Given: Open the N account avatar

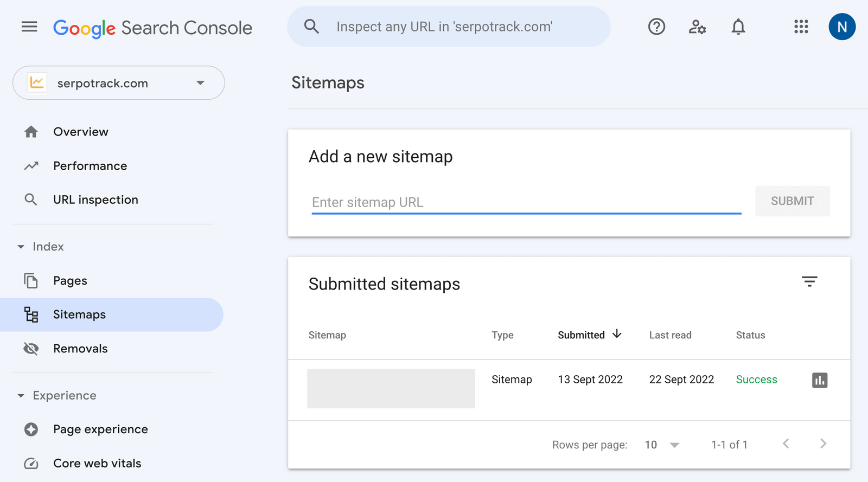Looking at the screenshot, I should [x=842, y=27].
